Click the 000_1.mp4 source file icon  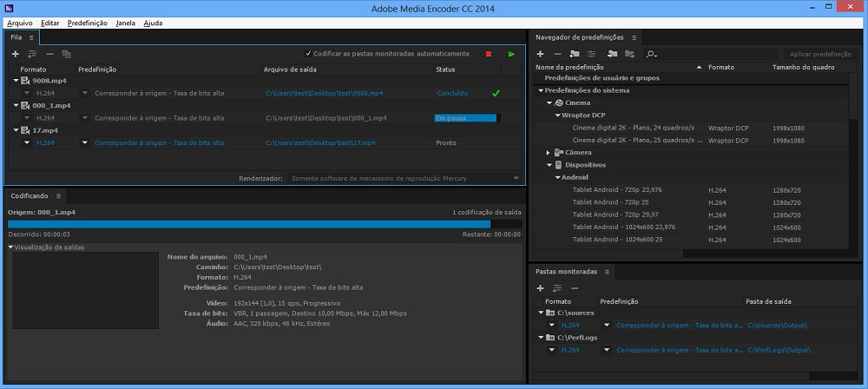point(25,105)
